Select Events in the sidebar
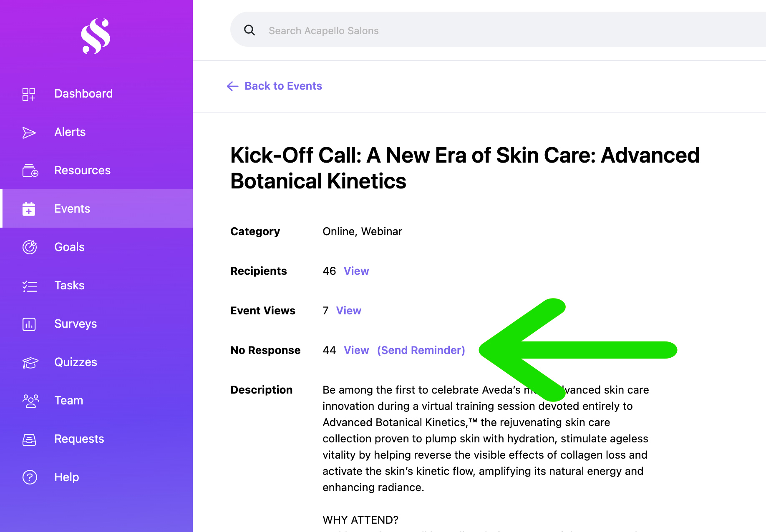 click(x=96, y=208)
